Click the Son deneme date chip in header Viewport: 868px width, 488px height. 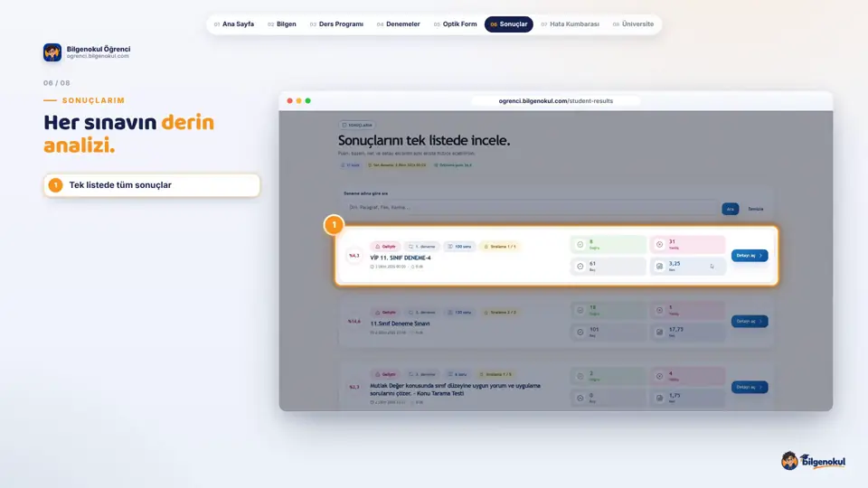[397, 165]
